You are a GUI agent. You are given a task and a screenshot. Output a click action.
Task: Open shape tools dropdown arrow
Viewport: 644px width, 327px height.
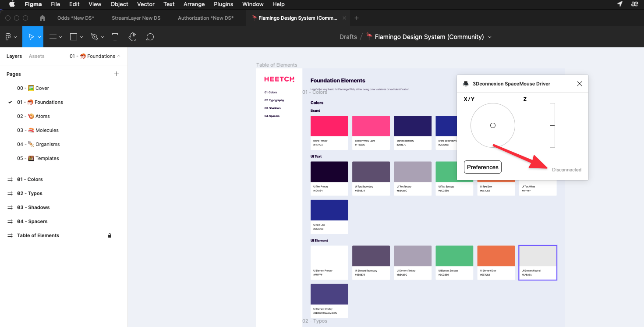coord(81,37)
